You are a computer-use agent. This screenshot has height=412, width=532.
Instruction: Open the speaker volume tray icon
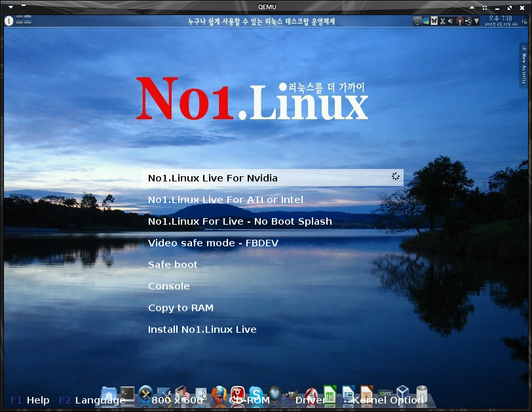(451, 21)
